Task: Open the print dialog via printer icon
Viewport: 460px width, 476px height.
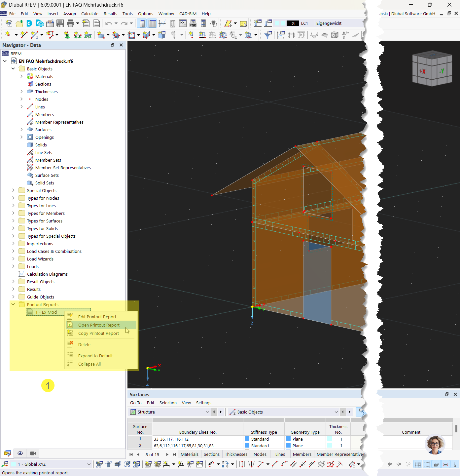Action: tap(71, 23)
